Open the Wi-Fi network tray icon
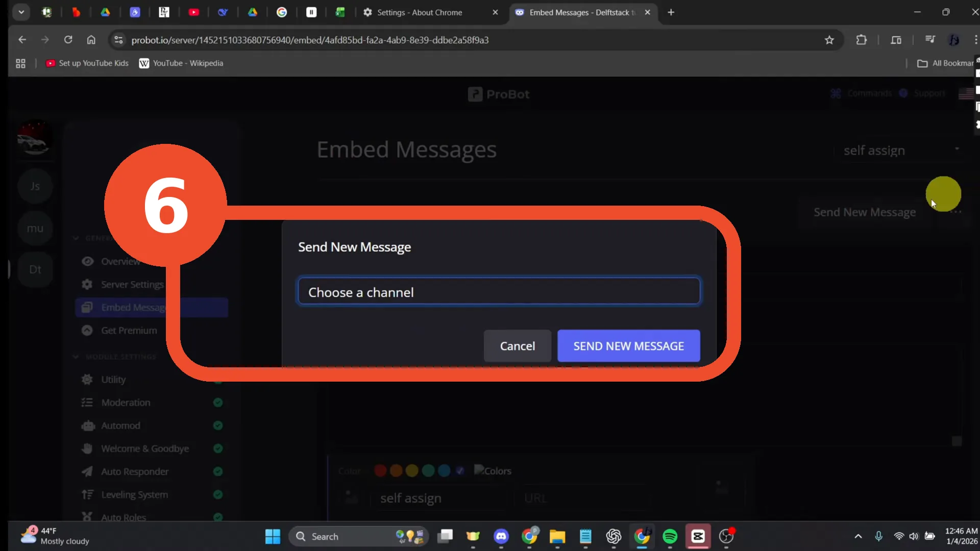This screenshot has height=551, width=980. (x=899, y=536)
